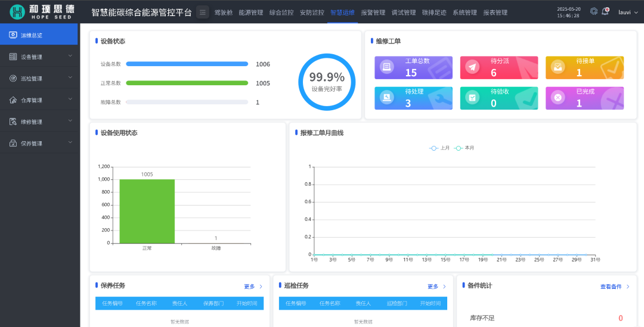
Task: Click the 运维总览 monitor icon in sidebar
Action: (13, 35)
